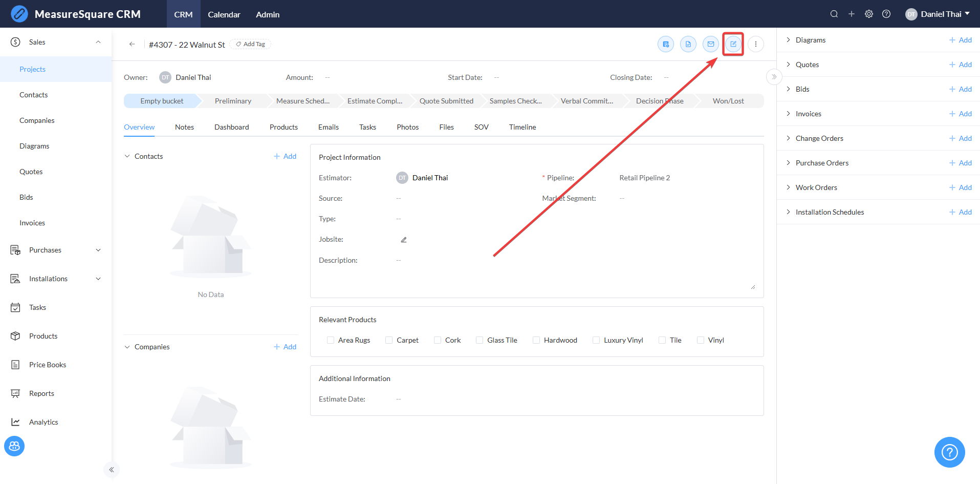This screenshot has width=980, height=484.
Task: Expand the Work Orders panel chevron
Action: pyautogui.click(x=788, y=187)
